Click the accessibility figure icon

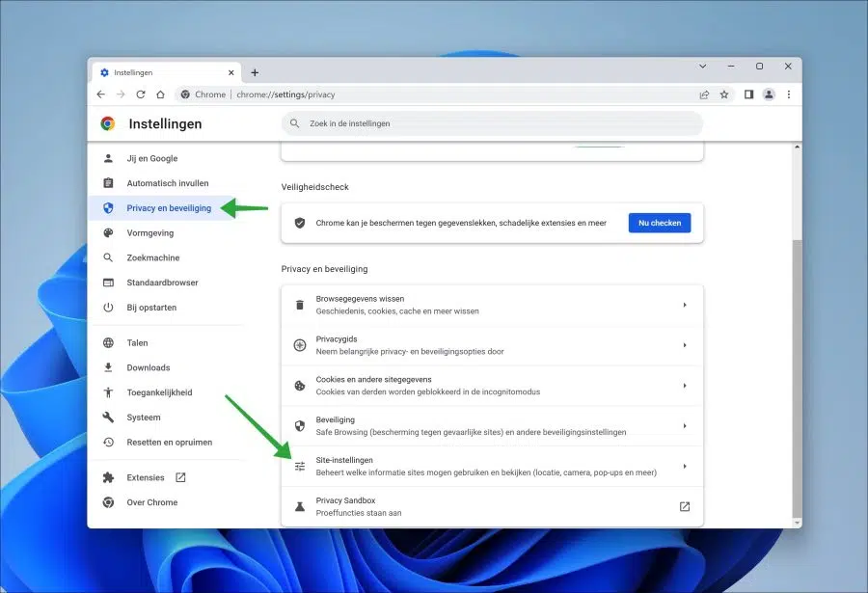108,392
